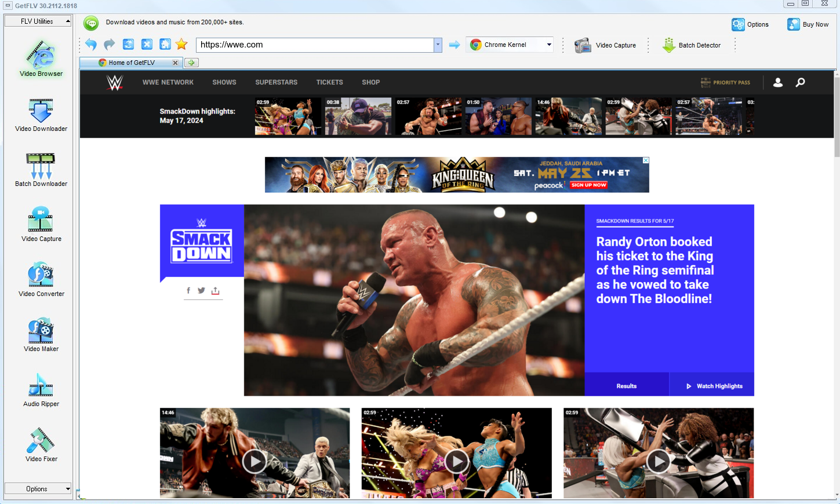The height and width of the screenshot is (504, 840).
Task: Click the SmackDown logo panel
Action: [x=202, y=242]
